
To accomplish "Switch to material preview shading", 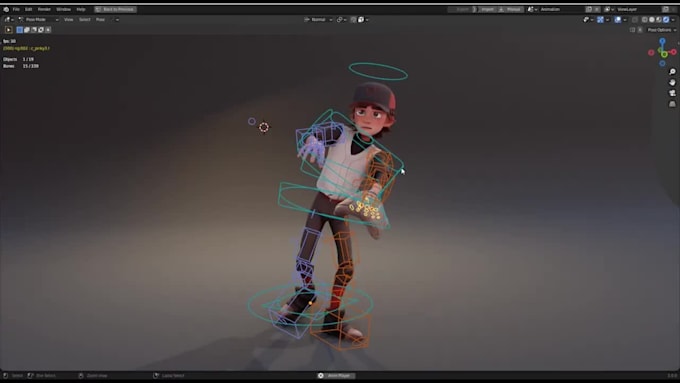I will [x=659, y=20].
